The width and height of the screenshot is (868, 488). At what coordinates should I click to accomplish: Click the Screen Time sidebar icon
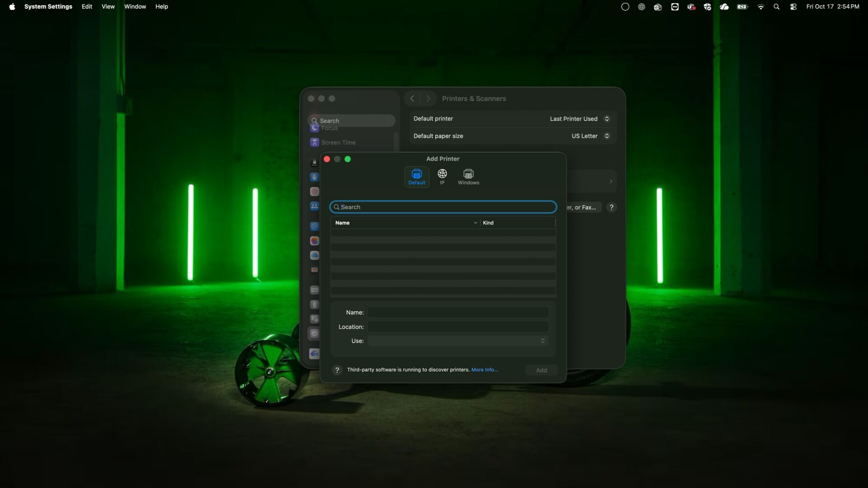click(315, 142)
